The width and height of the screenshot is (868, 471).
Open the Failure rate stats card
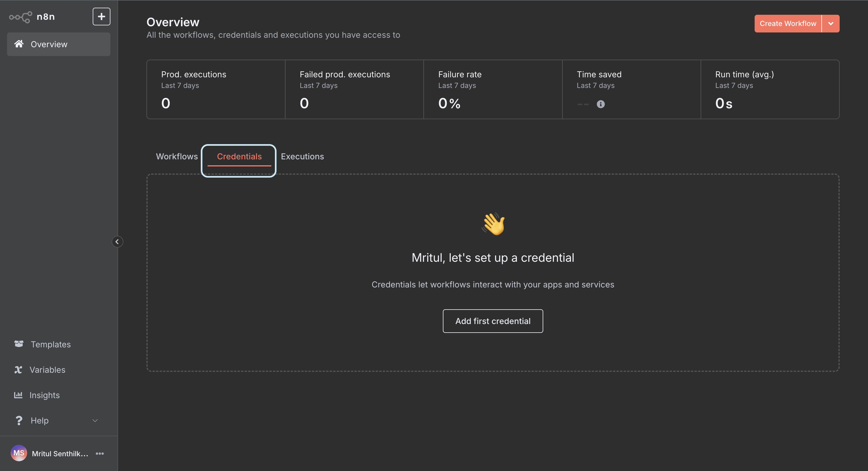tap(493, 89)
